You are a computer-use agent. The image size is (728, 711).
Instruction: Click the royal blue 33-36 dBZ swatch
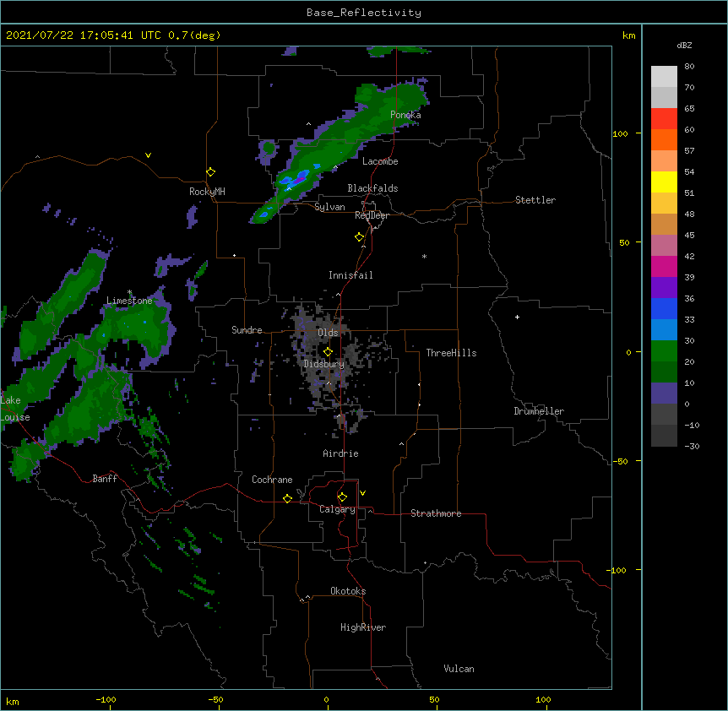[x=664, y=308]
